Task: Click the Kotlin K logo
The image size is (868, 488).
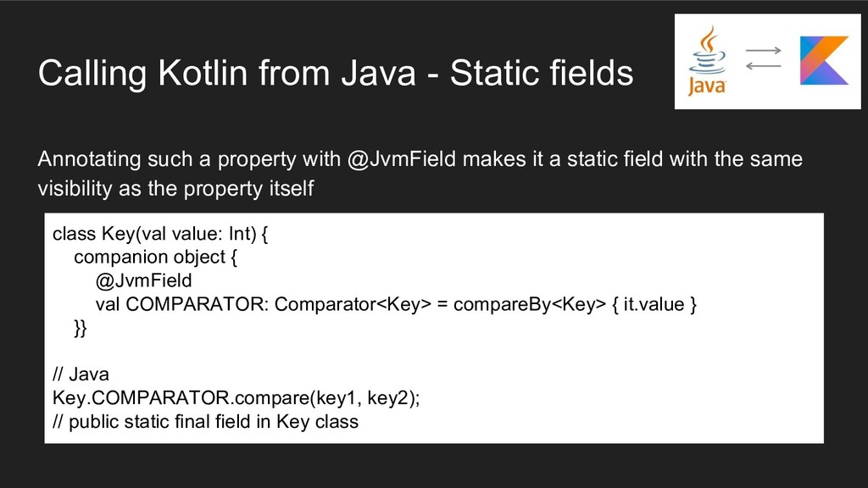Action: 823,60
